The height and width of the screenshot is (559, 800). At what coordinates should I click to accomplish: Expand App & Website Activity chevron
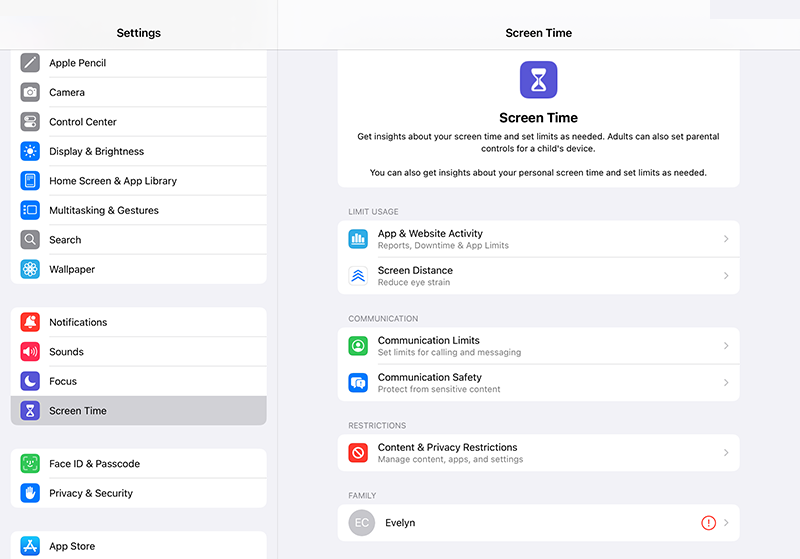(x=725, y=239)
